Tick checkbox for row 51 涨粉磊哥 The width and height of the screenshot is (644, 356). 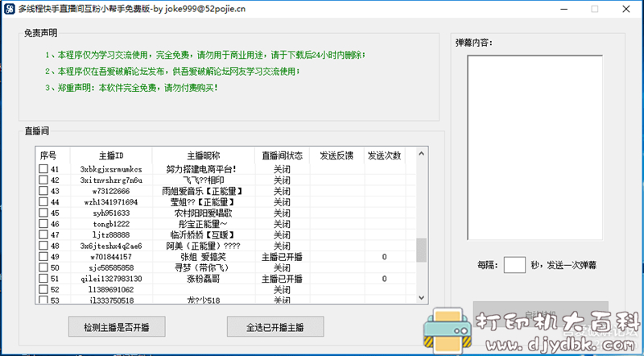coord(43,279)
